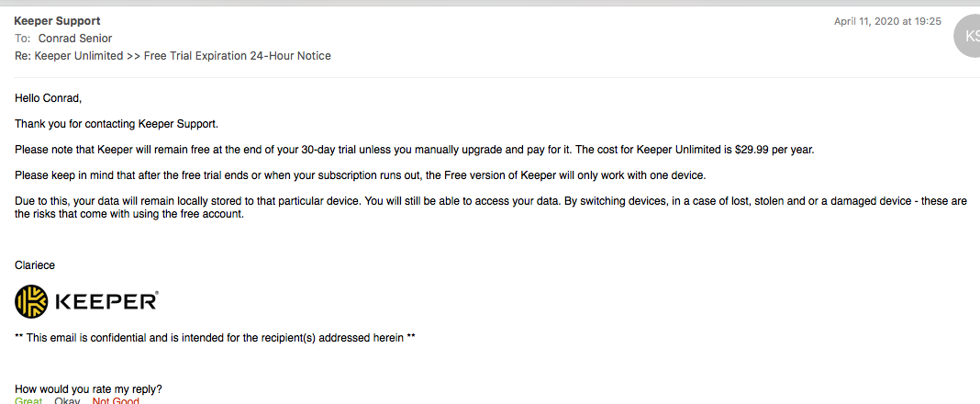Screen dimensions: 980x404
Task: Click the 'To:' field label
Action: (x=23, y=39)
